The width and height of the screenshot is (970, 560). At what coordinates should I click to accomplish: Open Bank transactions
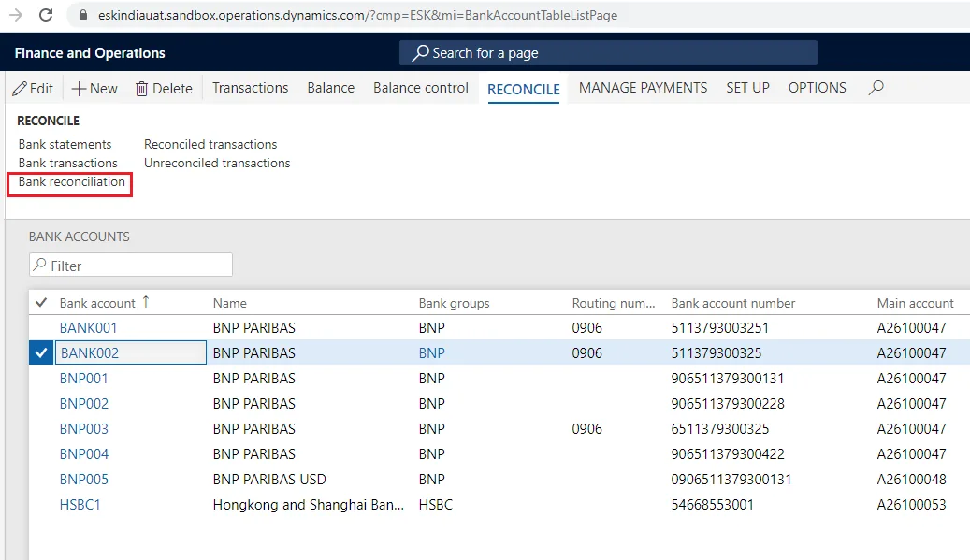68,163
